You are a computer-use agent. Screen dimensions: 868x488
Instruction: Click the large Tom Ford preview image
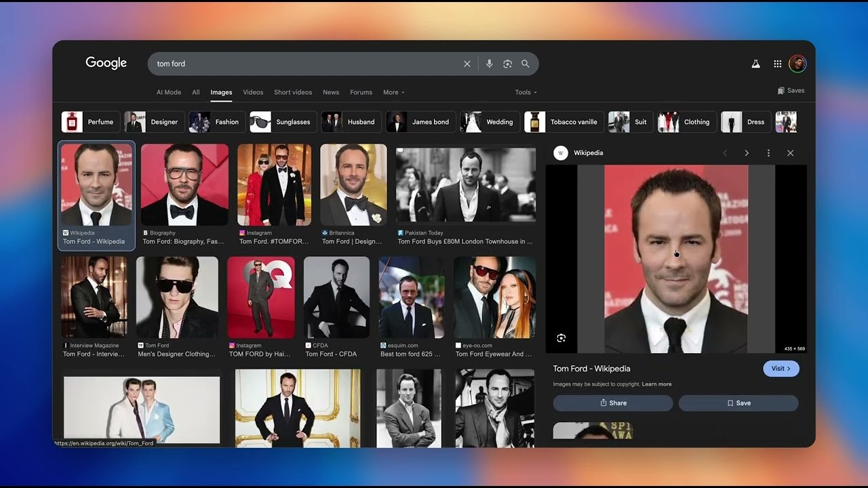[x=676, y=259]
